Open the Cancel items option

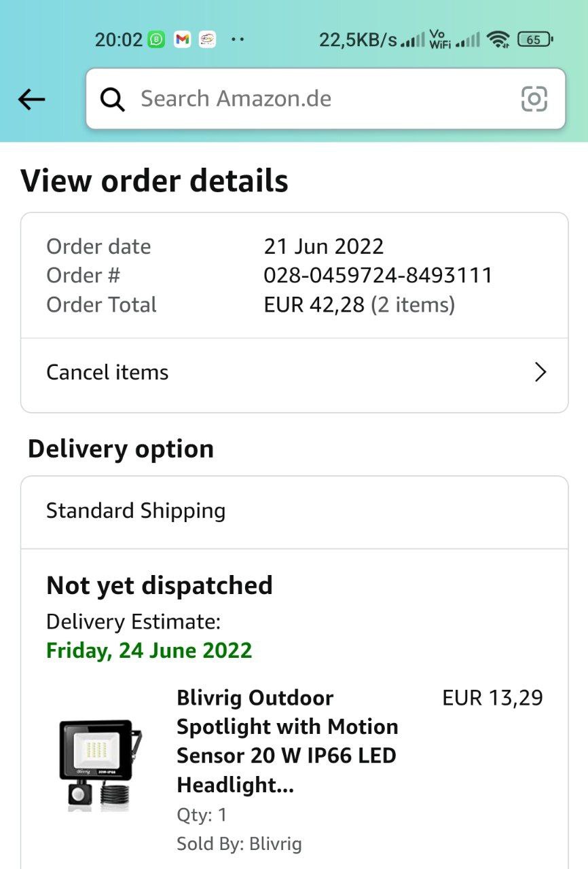(107, 372)
